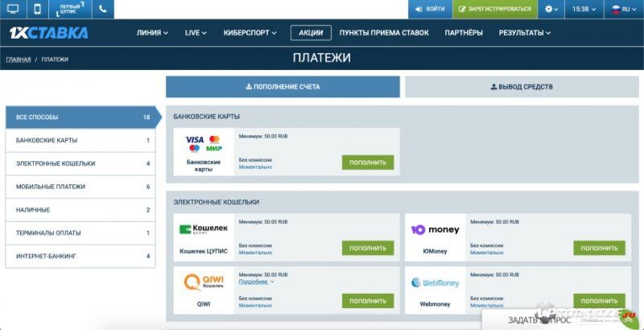Viewport: 644px width, 330px height.
Task: Click the callback telephone icon
Action: 103,9
